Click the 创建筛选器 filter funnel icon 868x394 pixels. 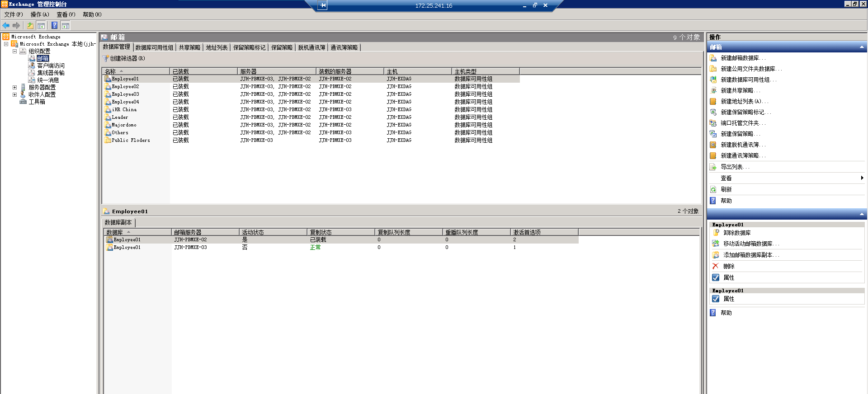pyautogui.click(x=106, y=59)
